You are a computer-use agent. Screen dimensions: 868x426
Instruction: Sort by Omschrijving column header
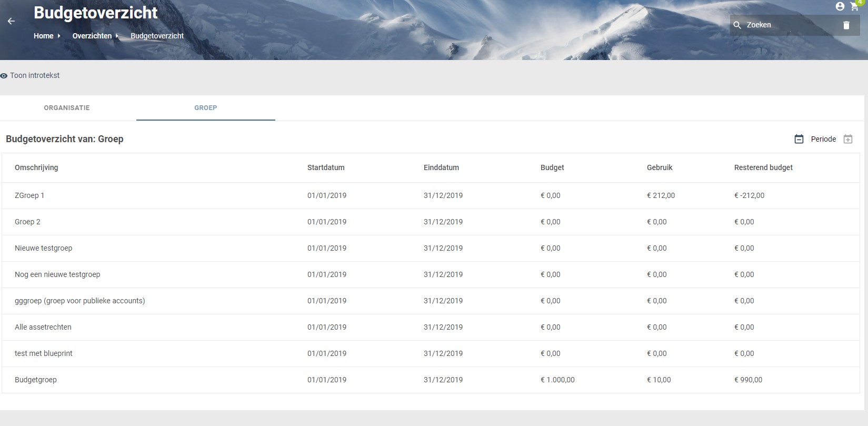pos(36,167)
